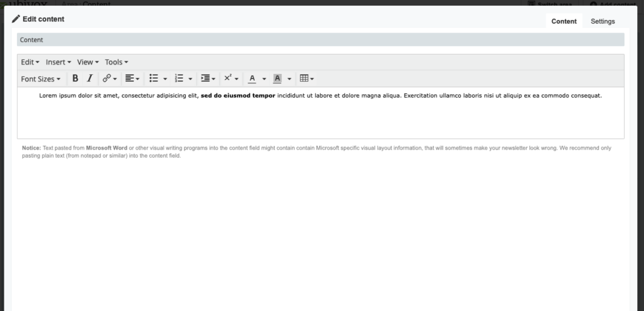The width and height of the screenshot is (644, 311).
Task: Click the Edit content pencil icon
Action: tap(16, 19)
